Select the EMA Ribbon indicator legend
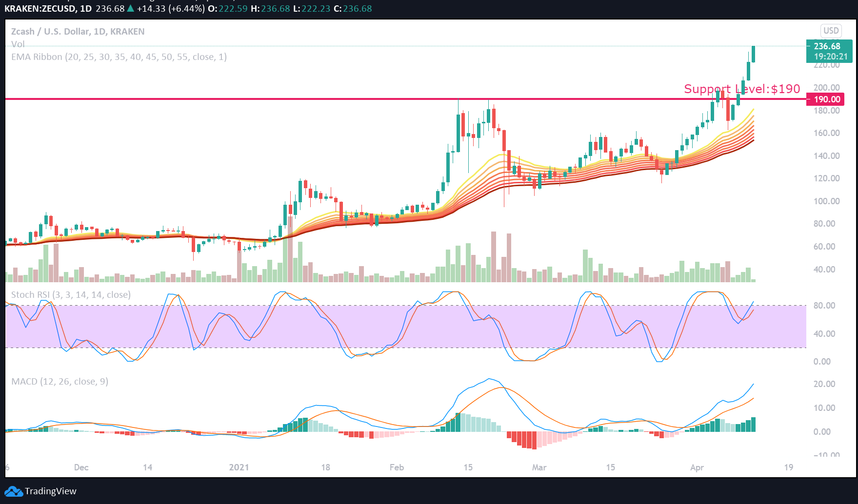 (119, 57)
